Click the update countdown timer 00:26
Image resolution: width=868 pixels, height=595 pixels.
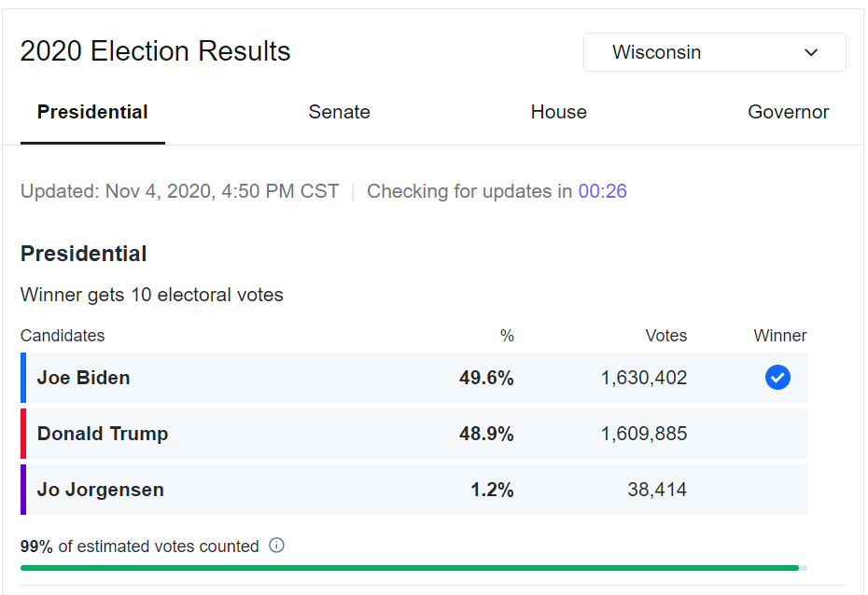(x=602, y=191)
